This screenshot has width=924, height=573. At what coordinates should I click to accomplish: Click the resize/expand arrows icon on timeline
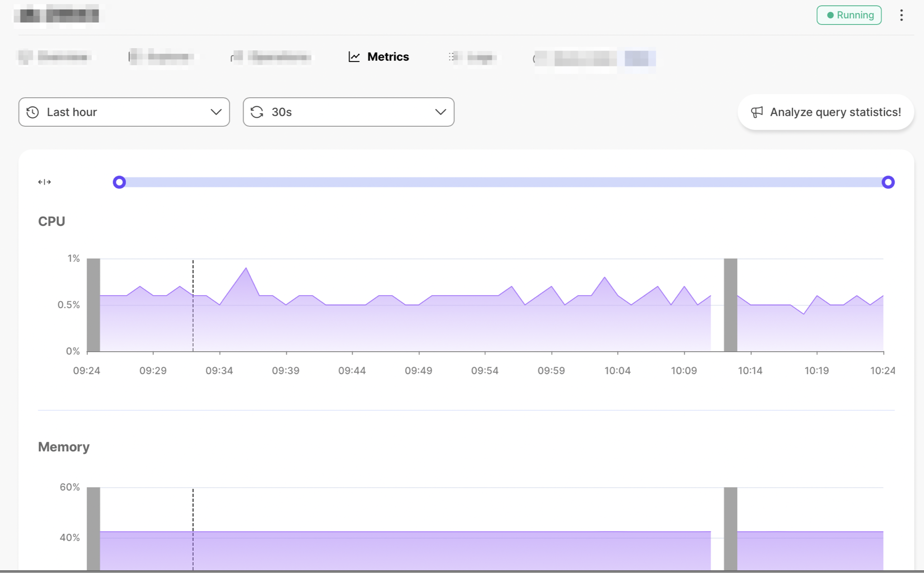coord(44,181)
